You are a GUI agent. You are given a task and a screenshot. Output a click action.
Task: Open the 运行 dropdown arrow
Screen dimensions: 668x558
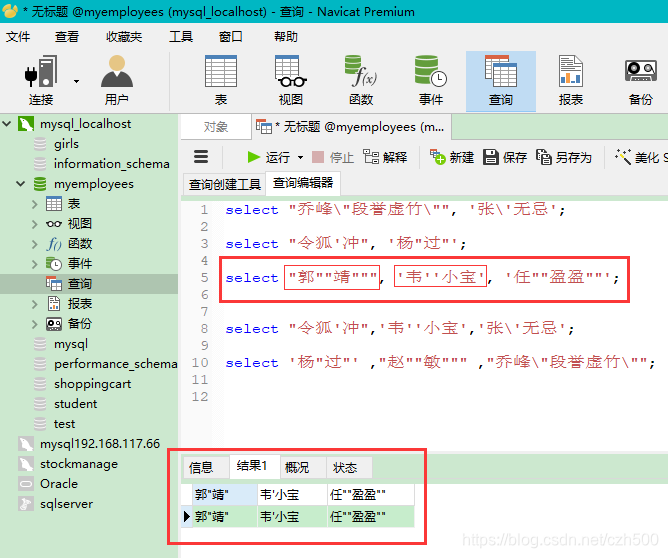coord(300,158)
